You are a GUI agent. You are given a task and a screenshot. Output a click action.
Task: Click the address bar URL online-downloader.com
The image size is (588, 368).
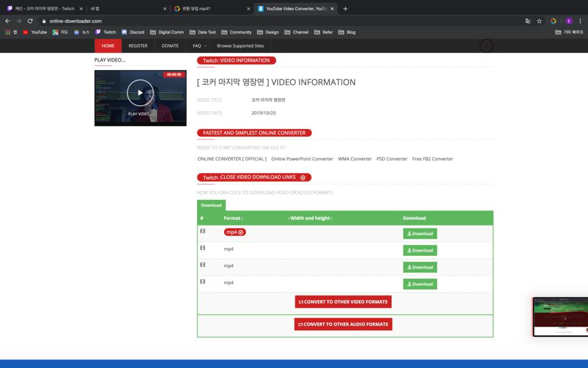coord(75,21)
